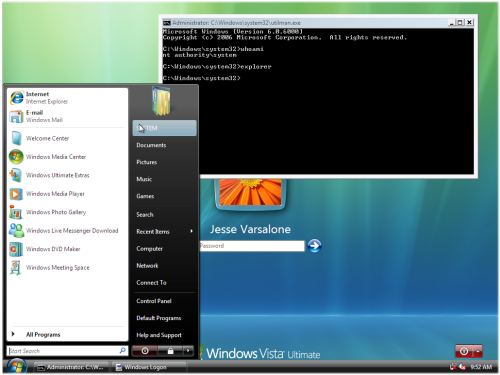
Task: Open Network from Start menu
Action: click(147, 266)
